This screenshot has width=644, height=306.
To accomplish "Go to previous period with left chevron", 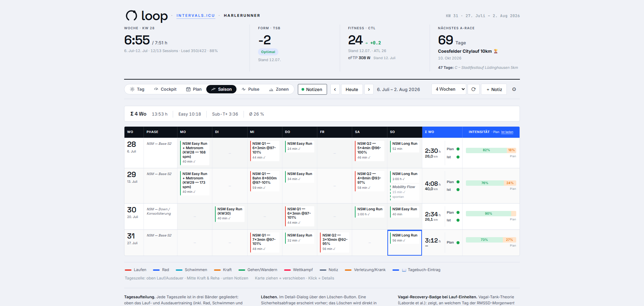I will click(x=335, y=89).
